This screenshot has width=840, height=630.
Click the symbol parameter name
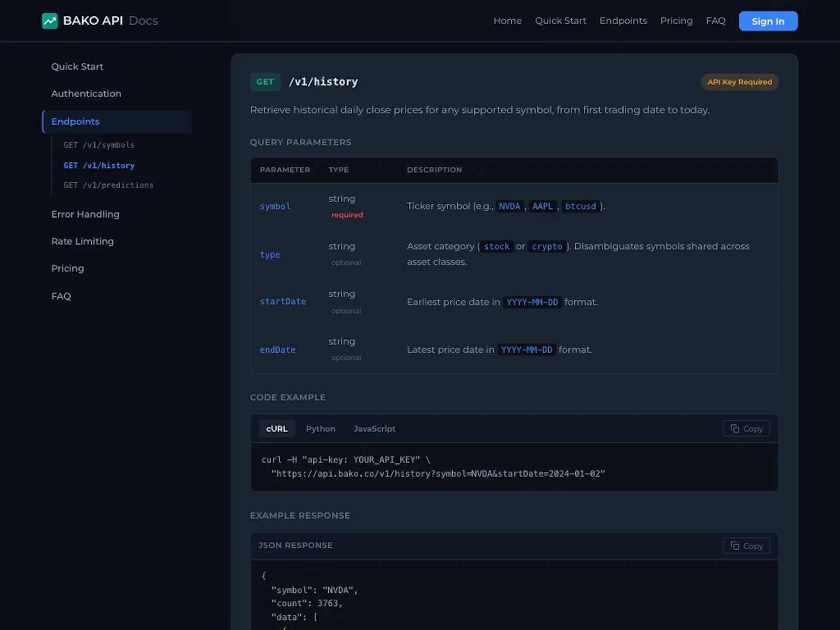(x=275, y=206)
